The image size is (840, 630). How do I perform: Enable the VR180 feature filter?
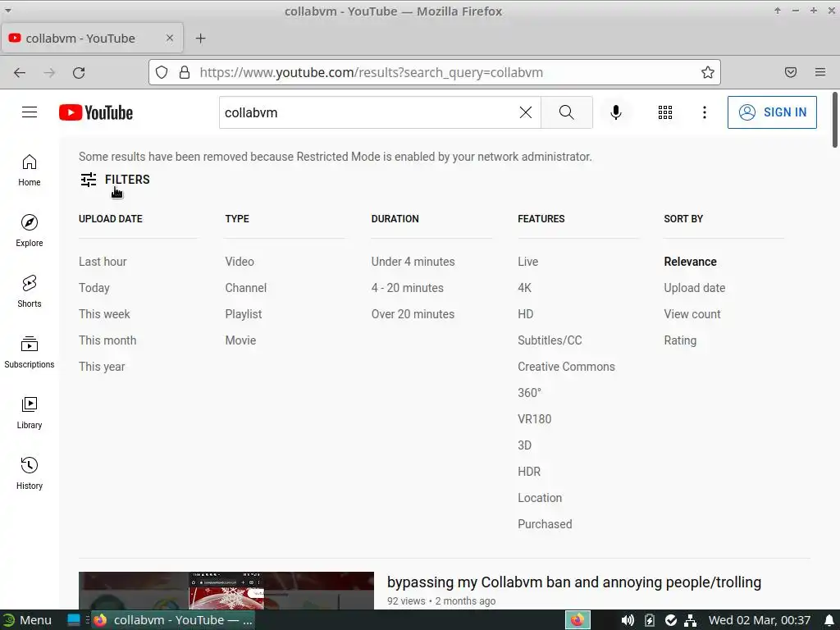pyautogui.click(x=535, y=419)
